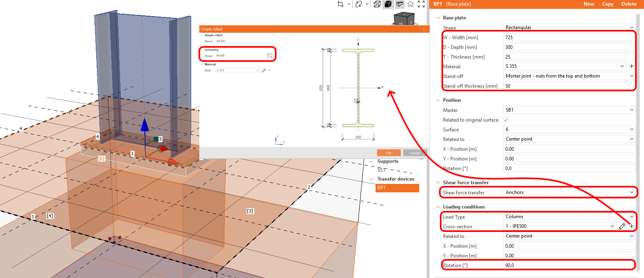
Task: Add new material next to S 355
Action: [x=631, y=66]
